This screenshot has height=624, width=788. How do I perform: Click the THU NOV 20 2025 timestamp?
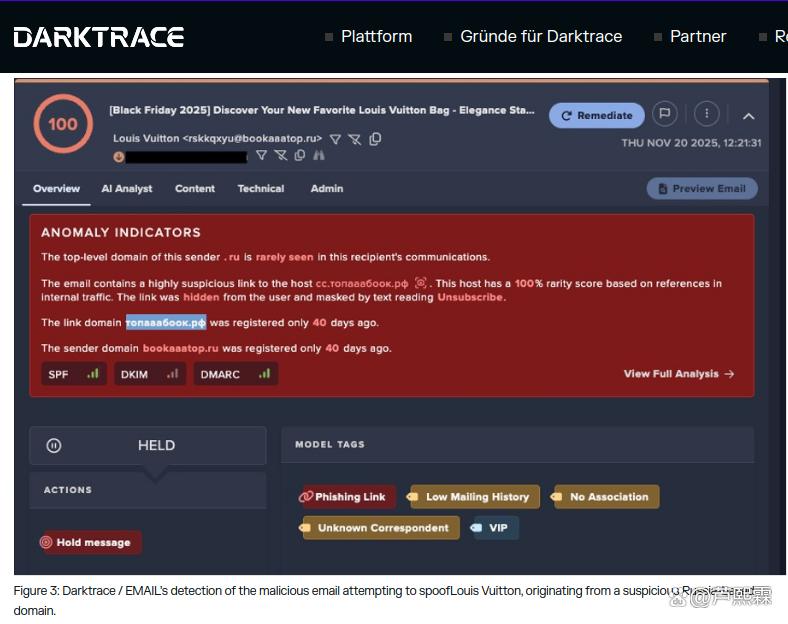coord(691,143)
